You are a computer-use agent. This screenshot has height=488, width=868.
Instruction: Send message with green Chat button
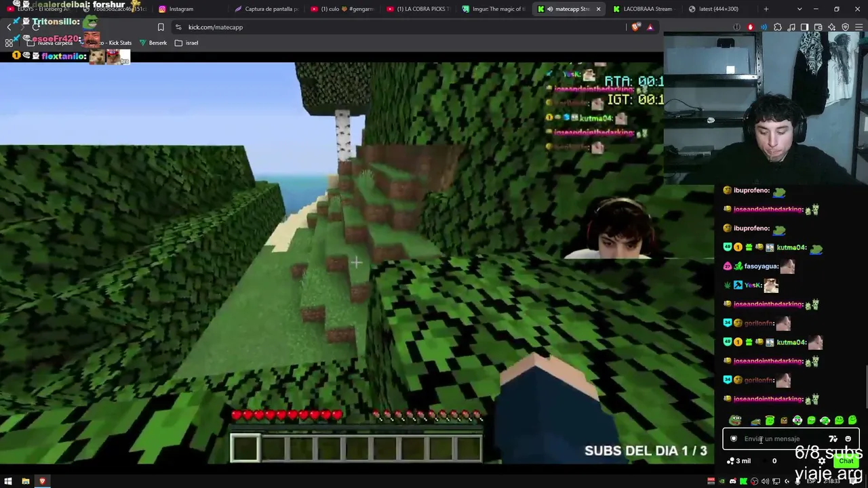(x=846, y=461)
